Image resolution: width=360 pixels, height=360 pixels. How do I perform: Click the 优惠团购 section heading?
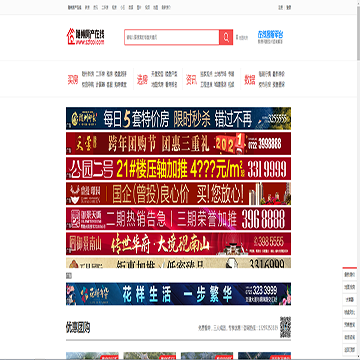pos(78,328)
